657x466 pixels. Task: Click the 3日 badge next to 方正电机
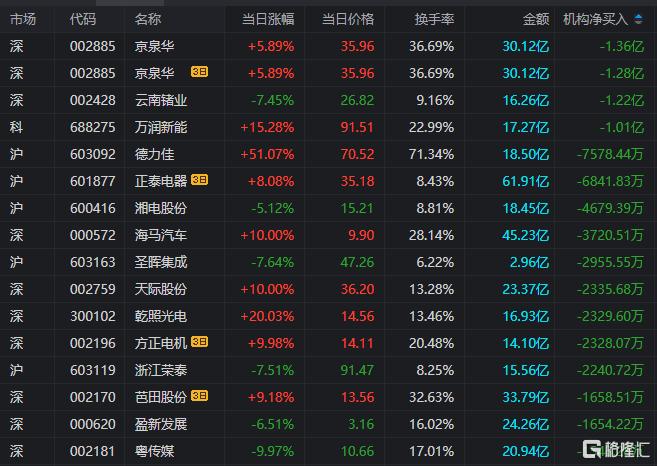(x=200, y=343)
